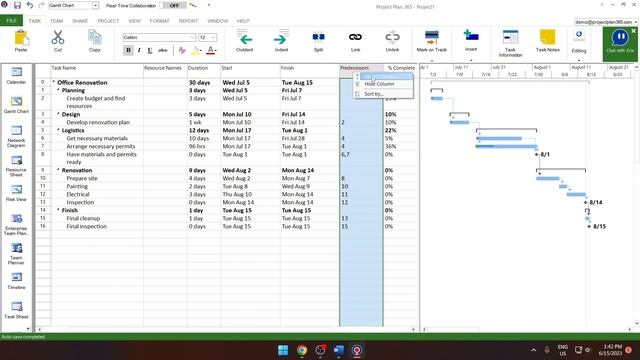The height and width of the screenshot is (360, 640).
Task: Open Resource Sheet view in sidebar
Action: tap(16, 166)
